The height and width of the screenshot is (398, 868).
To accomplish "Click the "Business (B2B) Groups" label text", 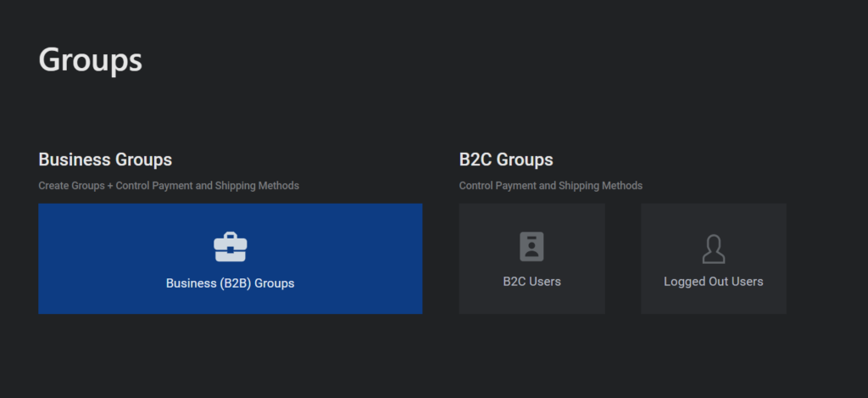I will (231, 283).
